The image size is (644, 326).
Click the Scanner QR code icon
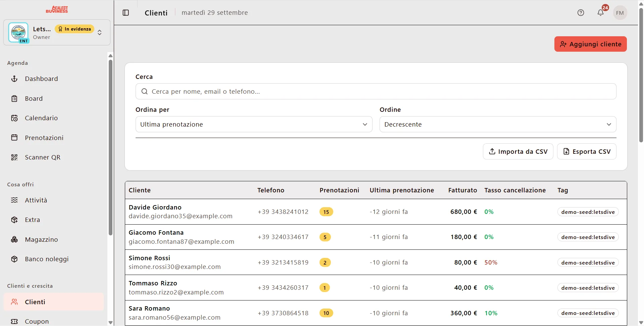tap(14, 157)
